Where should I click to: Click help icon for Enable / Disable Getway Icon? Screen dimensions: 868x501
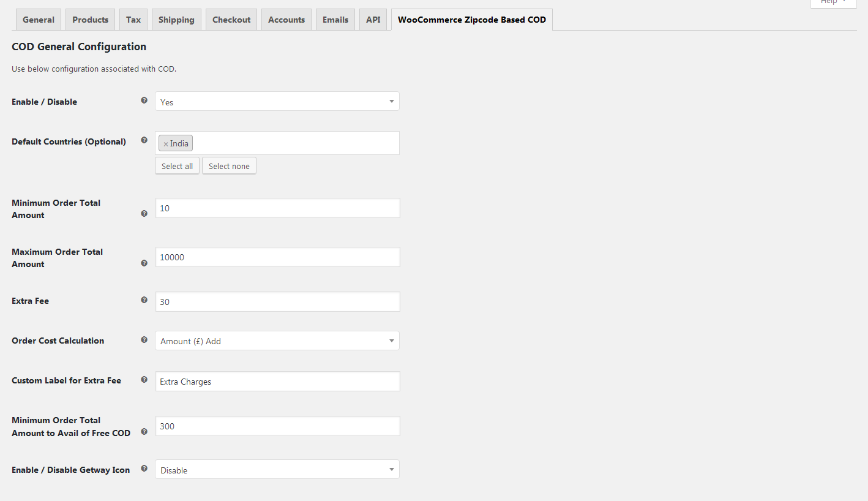click(144, 469)
